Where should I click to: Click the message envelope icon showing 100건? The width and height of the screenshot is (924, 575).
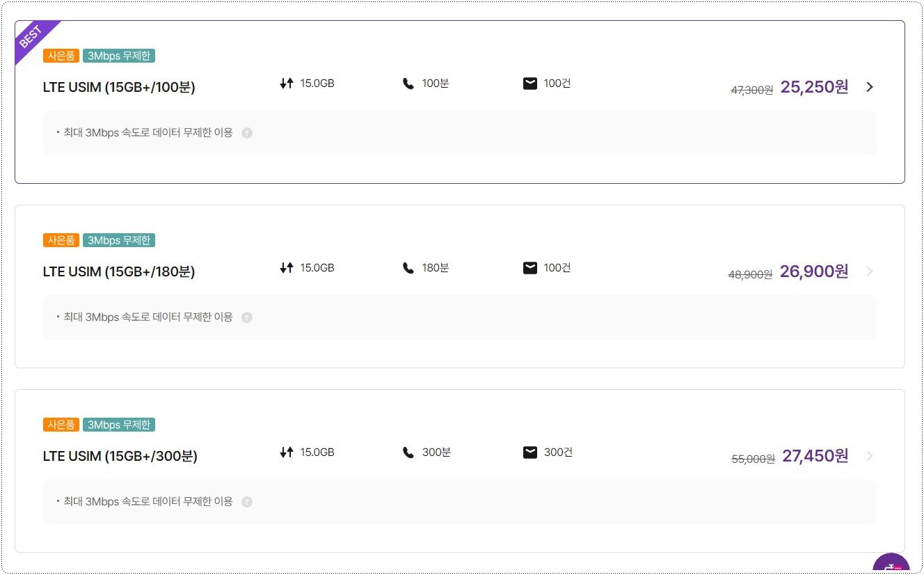point(530,83)
